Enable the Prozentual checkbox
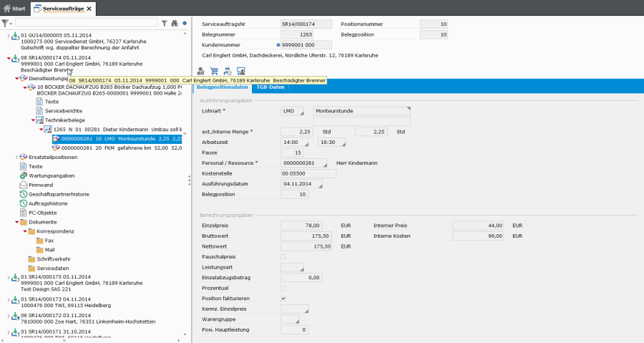The image size is (644, 343). (x=283, y=287)
